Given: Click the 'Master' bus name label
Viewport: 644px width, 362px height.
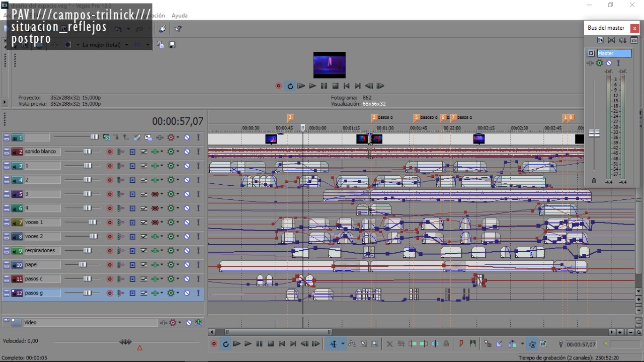Looking at the screenshot, I should pyautogui.click(x=614, y=53).
